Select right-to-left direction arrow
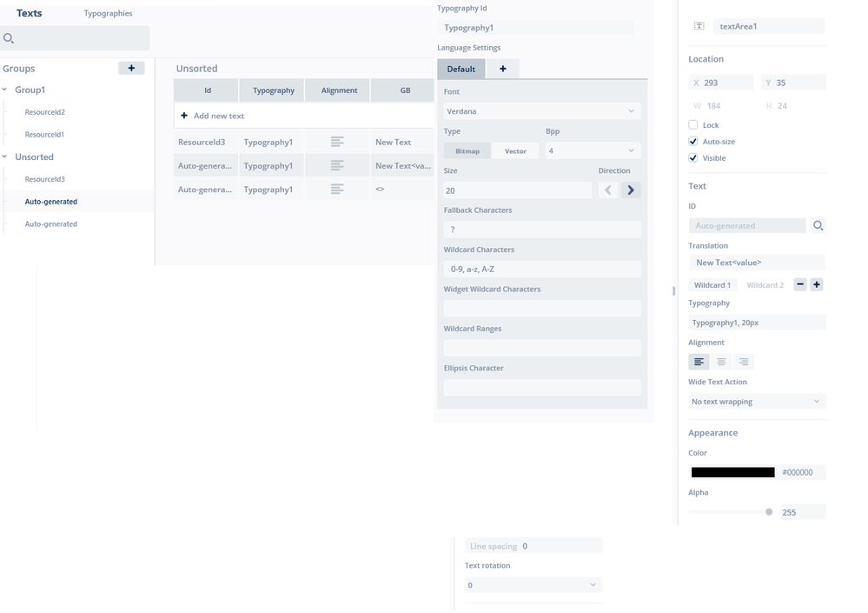Image resolution: width=868 pixels, height=613 pixels. tap(608, 190)
